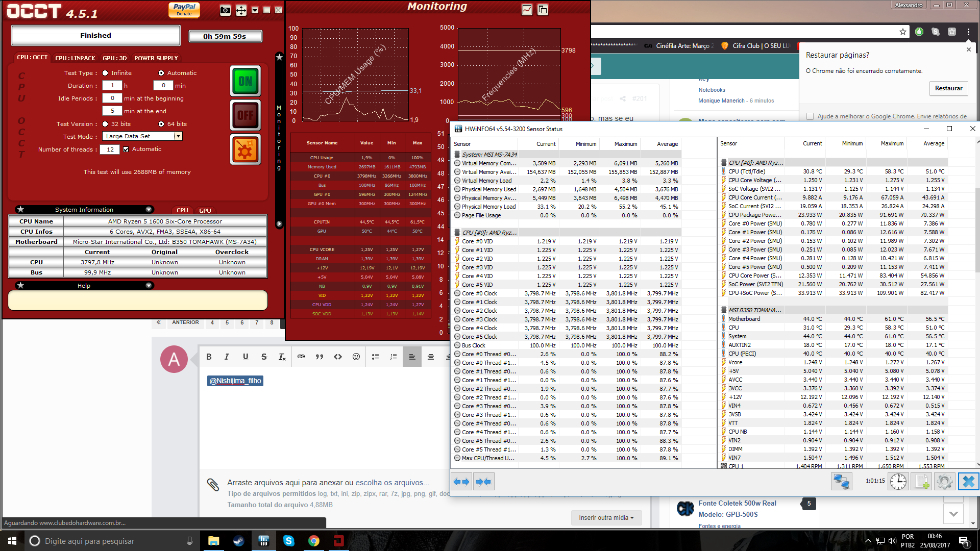The height and width of the screenshot is (551, 980).
Task: Switch to the GPU : 3D tab
Action: [x=115, y=58]
